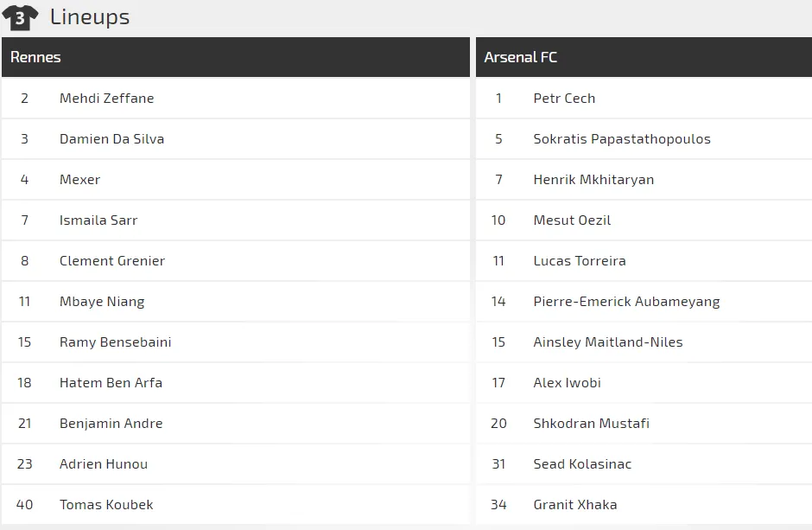Click Henrik Mkhitaryan player name
812x530 pixels.
(x=593, y=180)
